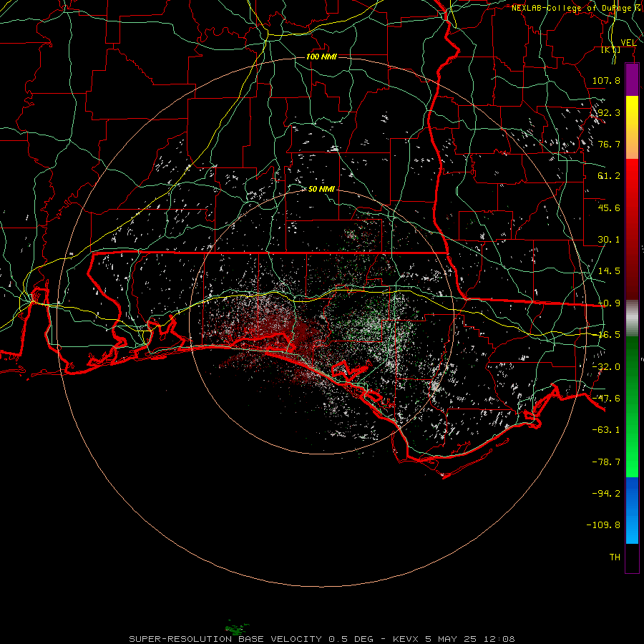Select the 14.5 velocity scale value

click(x=609, y=271)
